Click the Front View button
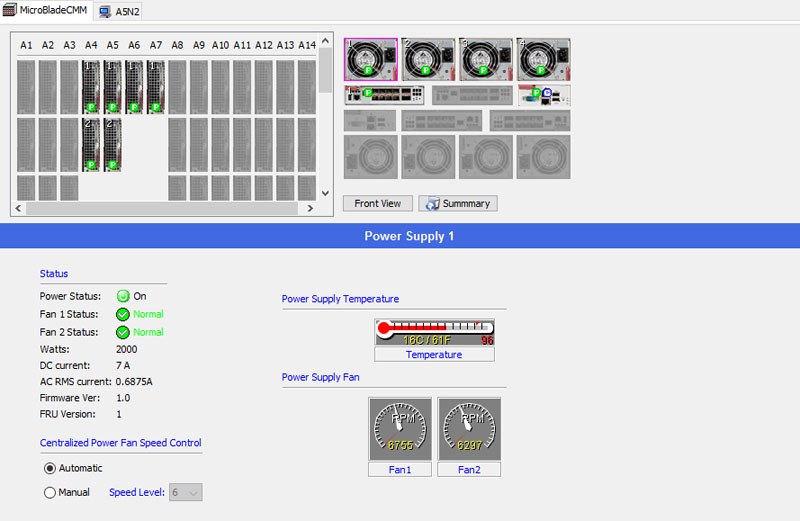 tap(377, 203)
